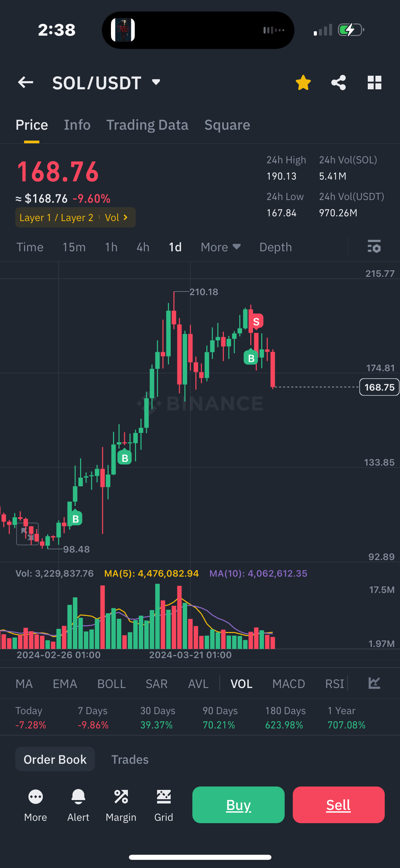The height and width of the screenshot is (868, 400).
Task: Open chart settings icon
Action: [374, 247]
